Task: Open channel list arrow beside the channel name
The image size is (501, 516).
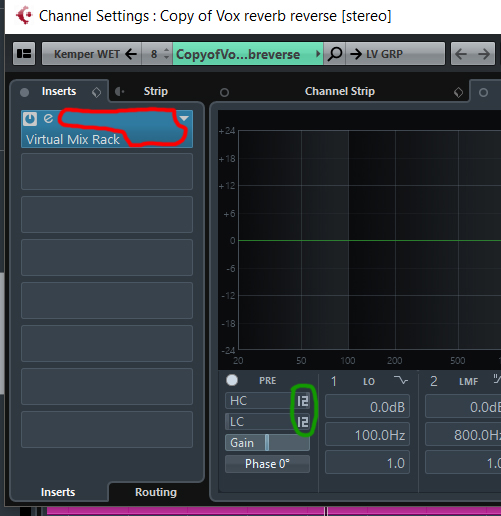Action: tap(318, 54)
